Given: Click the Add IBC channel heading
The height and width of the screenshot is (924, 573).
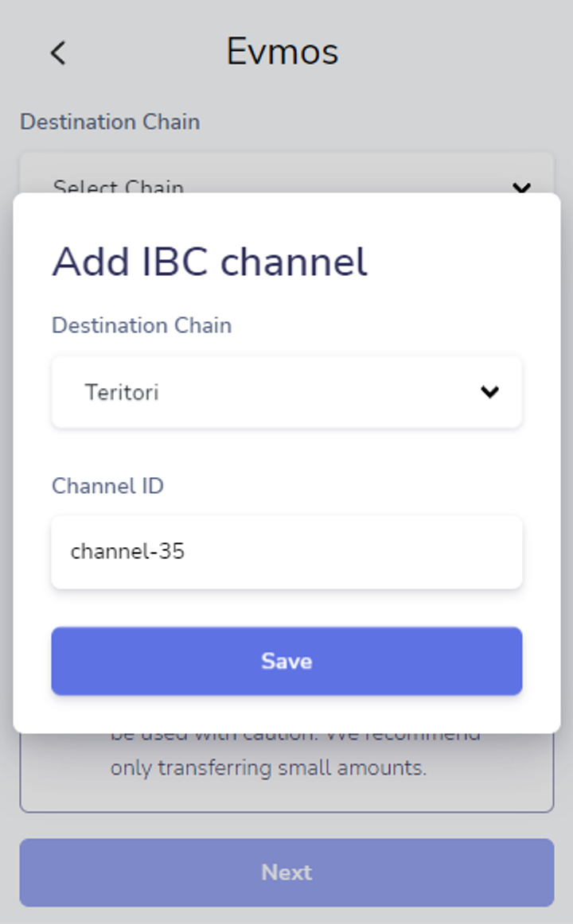Looking at the screenshot, I should click(x=210, y=262).
